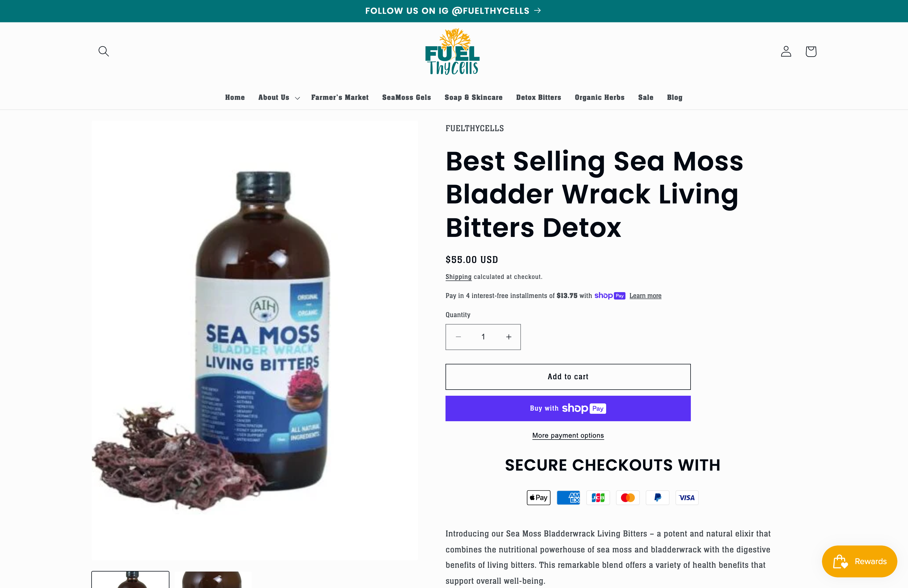
Task: Open the account login icon
Action: (x=786, y=51)
